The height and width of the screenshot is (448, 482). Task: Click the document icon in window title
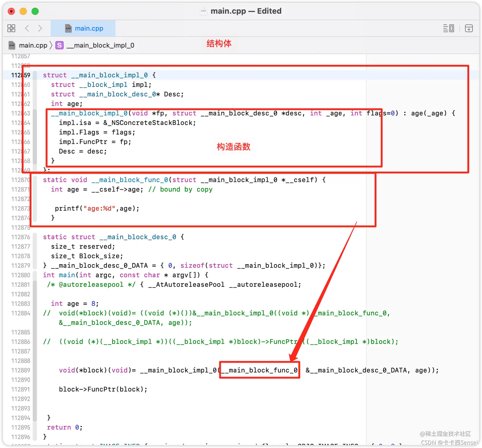click(x=203, y=11)
